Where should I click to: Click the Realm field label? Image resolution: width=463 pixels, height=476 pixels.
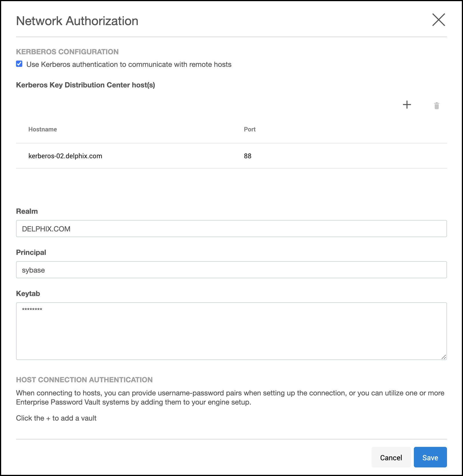pyautogui.click(x=27, y=211)
